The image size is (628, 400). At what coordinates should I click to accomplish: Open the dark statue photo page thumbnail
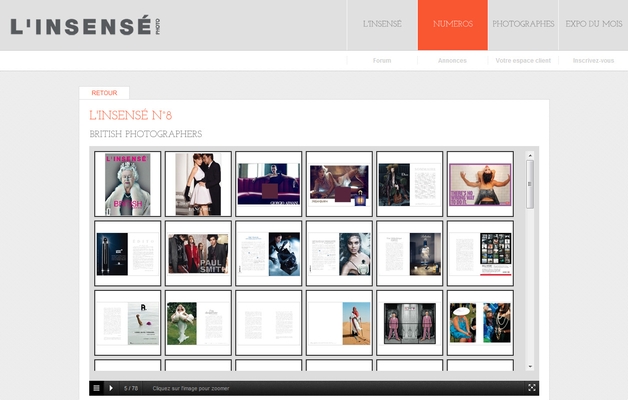(410, 253)
